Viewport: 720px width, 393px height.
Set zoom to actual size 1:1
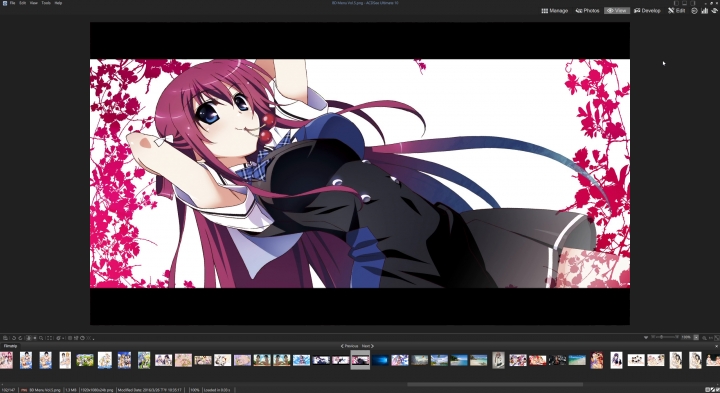[711, 338]
